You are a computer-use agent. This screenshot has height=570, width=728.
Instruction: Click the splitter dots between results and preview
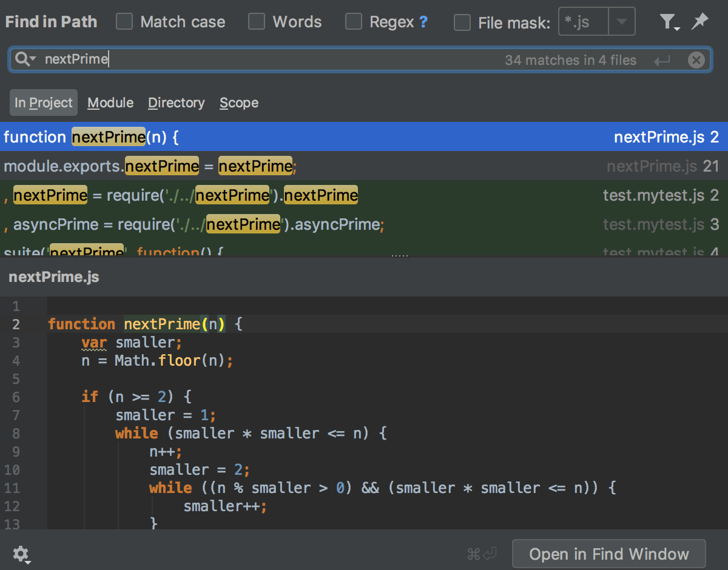click(x=400, y=256)
